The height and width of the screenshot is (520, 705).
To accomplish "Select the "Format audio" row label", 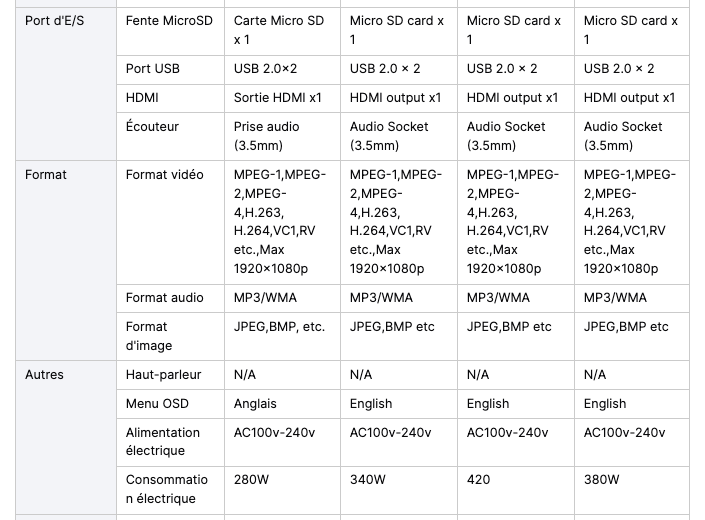I will point(165,298).
